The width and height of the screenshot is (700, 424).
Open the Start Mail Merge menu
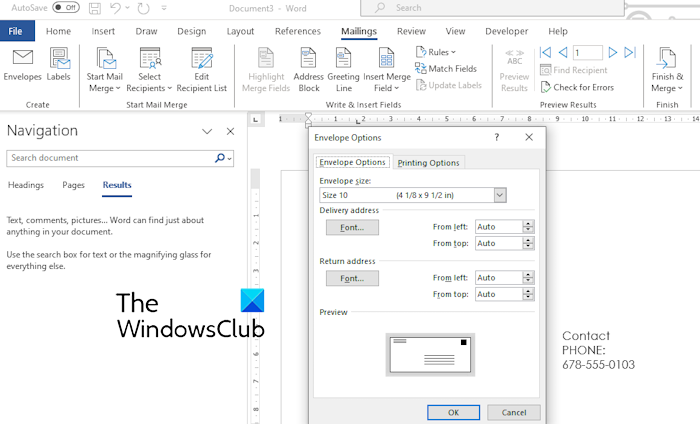point(104,71)
